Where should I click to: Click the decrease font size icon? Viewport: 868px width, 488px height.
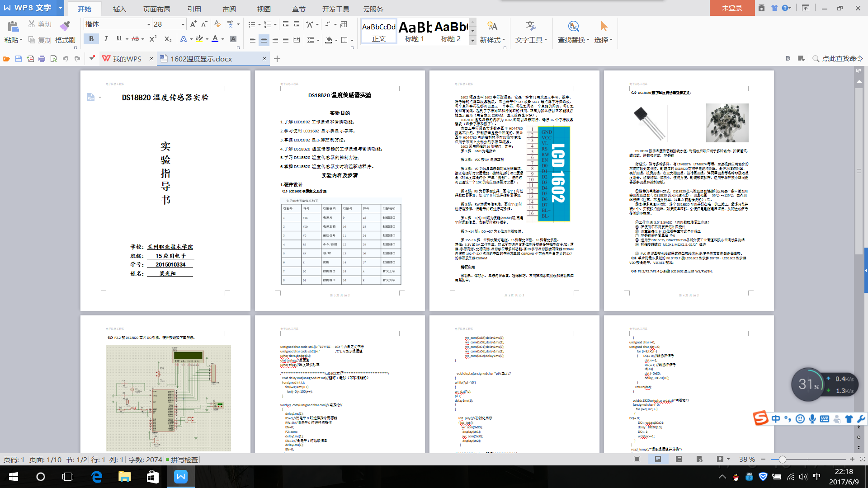(204, 24)
